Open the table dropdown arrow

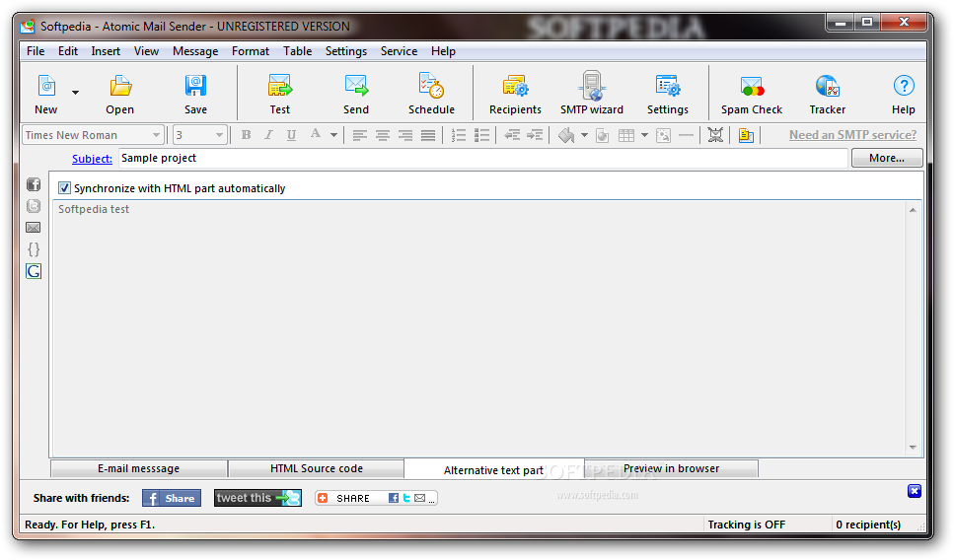[644, 135]
